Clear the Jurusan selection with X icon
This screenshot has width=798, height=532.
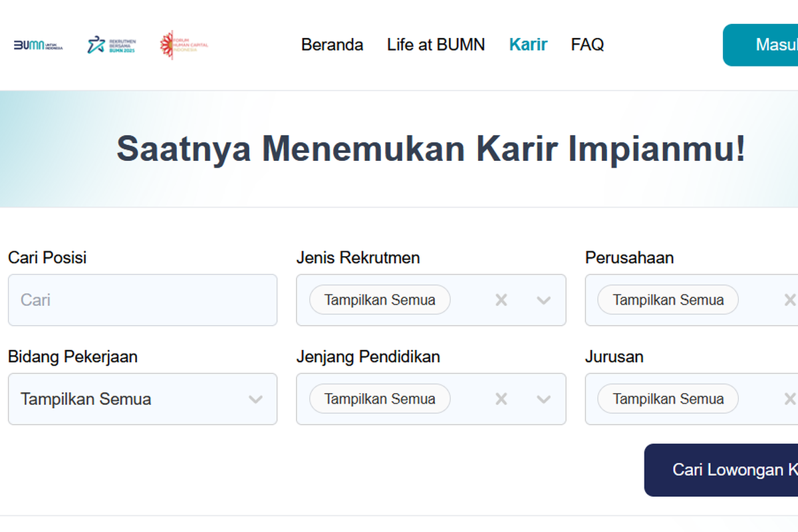point(789,399)
